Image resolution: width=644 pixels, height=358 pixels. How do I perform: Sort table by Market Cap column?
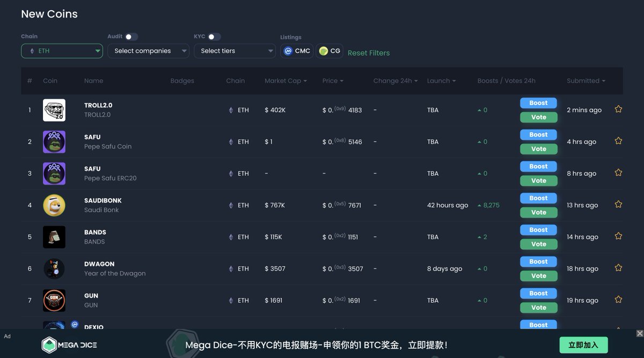(286, 81)
